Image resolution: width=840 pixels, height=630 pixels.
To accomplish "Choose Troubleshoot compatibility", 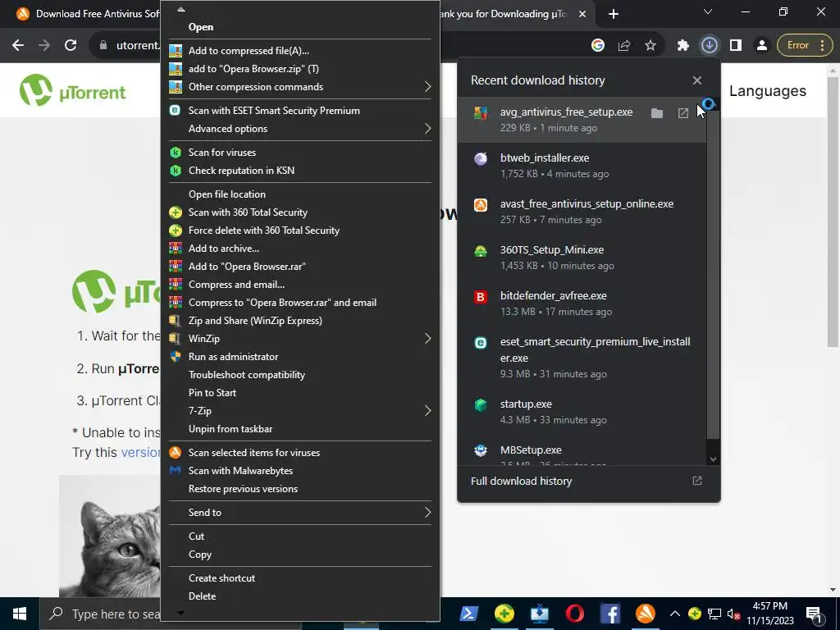I will click(x=300, y=374).
